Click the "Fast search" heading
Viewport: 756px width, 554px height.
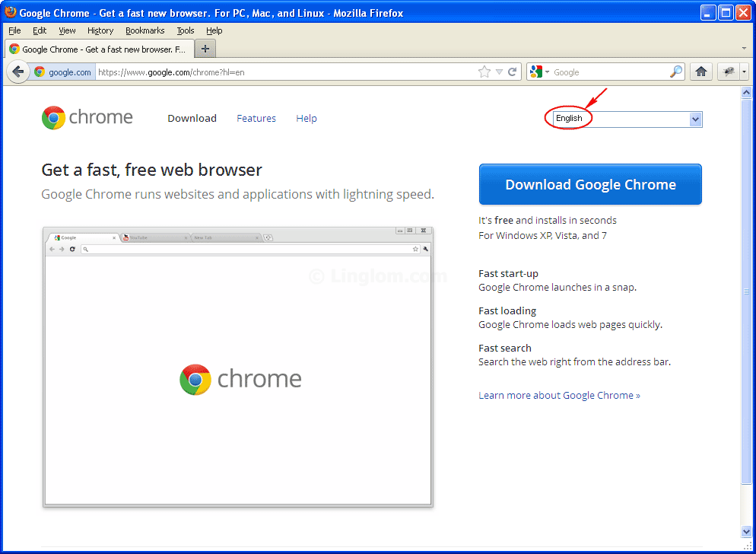(x=505, y=348)
